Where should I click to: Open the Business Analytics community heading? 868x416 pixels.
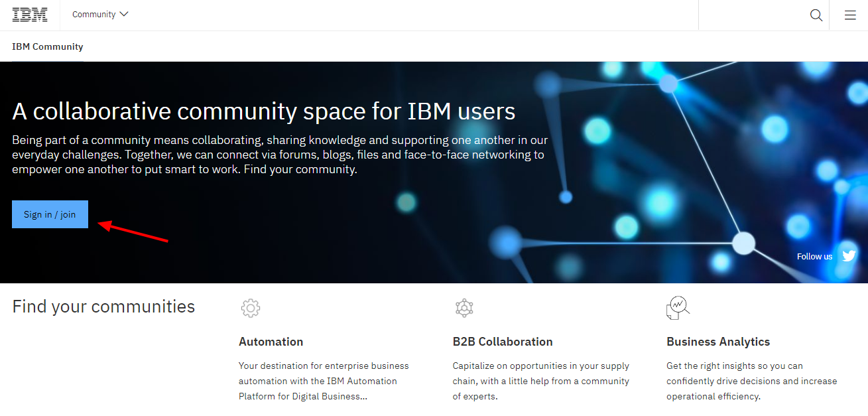pos(718,342)
